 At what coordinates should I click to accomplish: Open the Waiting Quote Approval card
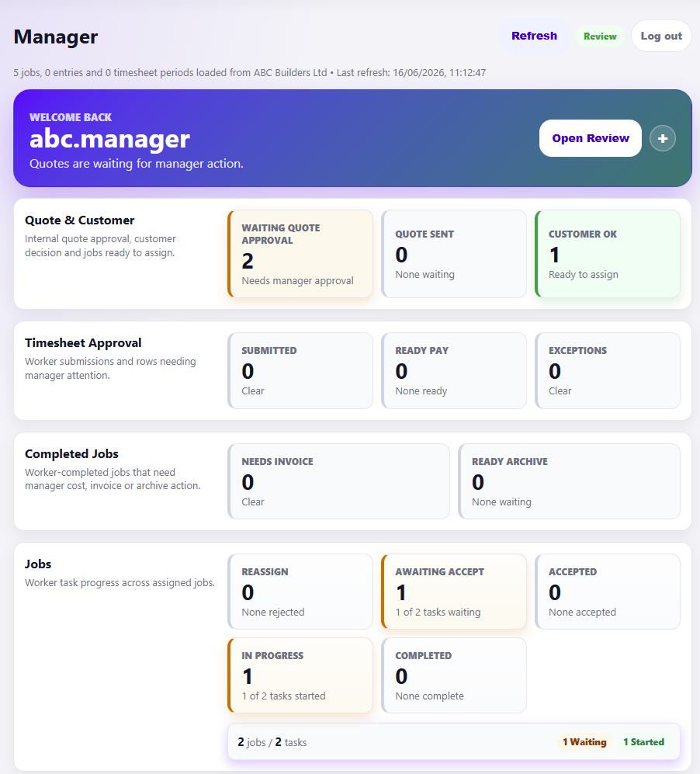click(x=300, y=254)
